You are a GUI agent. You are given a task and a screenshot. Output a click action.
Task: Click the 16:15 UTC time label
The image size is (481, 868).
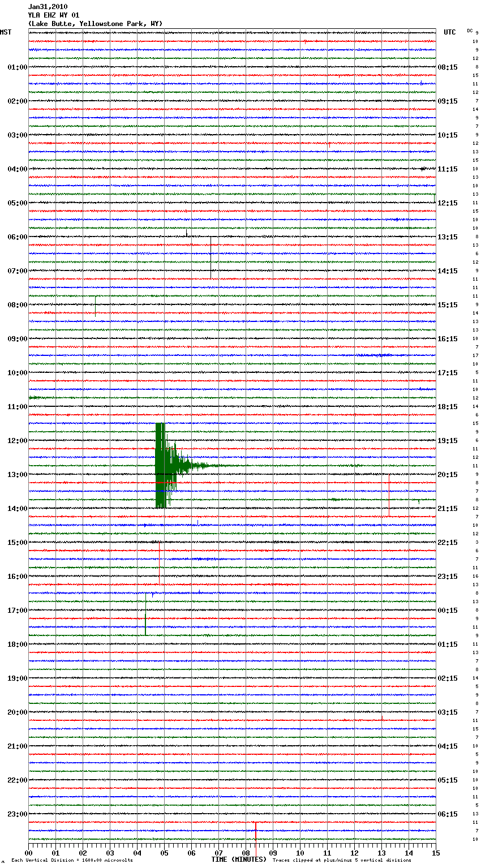[x=448, y=339]
